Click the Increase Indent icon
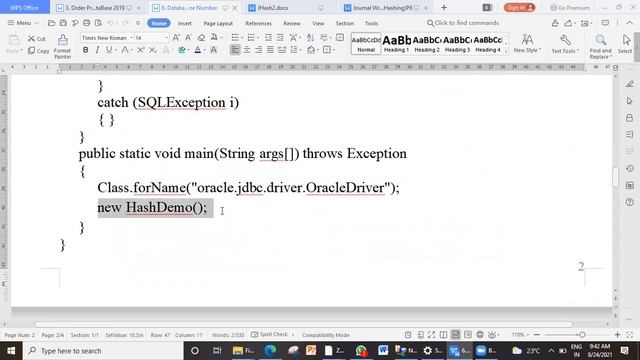This screenshot has height=360, width=640. click(x=280, y=38)
